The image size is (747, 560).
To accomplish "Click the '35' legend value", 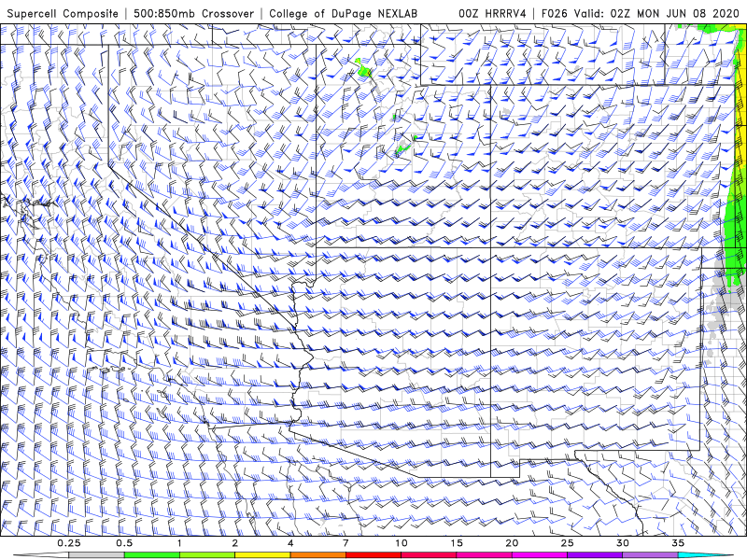I will click(x=678, y=543).
